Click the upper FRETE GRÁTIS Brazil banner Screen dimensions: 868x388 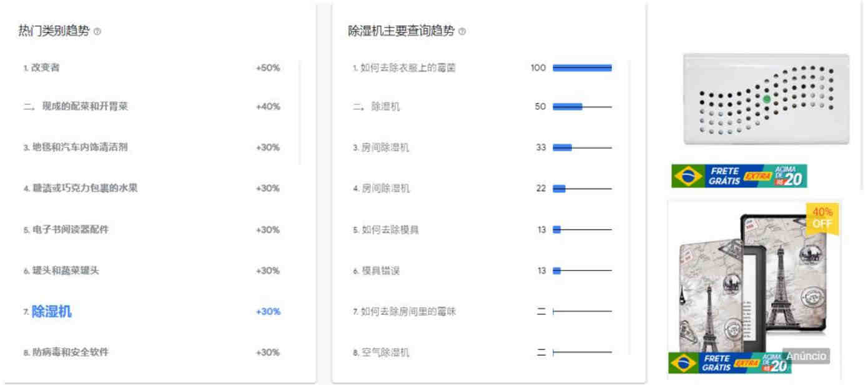[739, 176]
